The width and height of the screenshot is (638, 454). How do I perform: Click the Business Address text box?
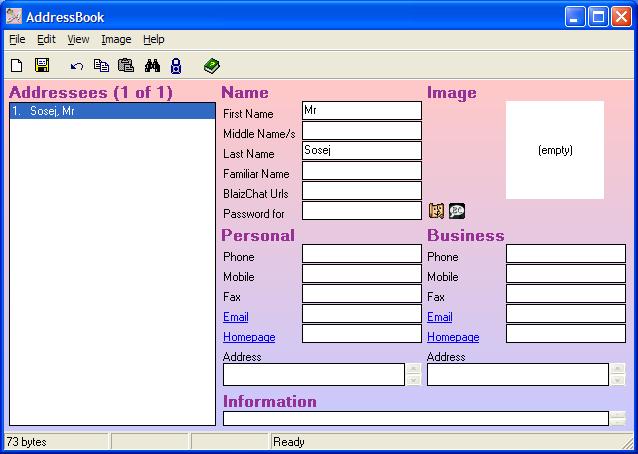coord(518,374)
